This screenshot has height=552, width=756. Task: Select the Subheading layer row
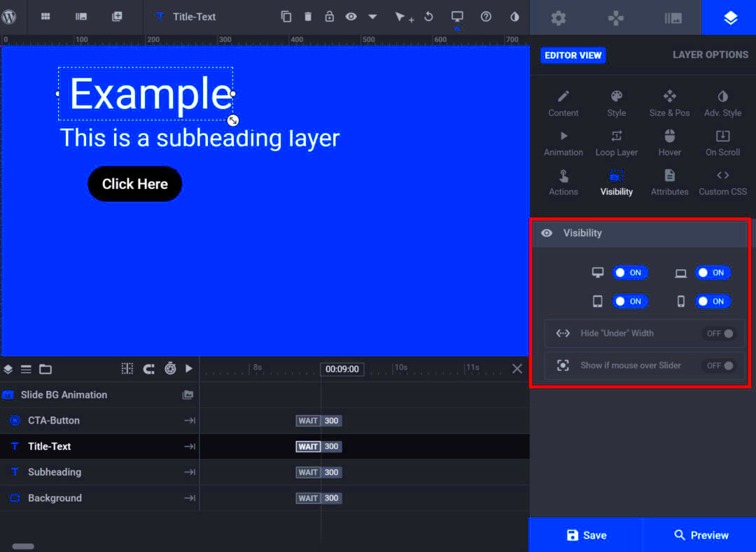click(100, 472)
